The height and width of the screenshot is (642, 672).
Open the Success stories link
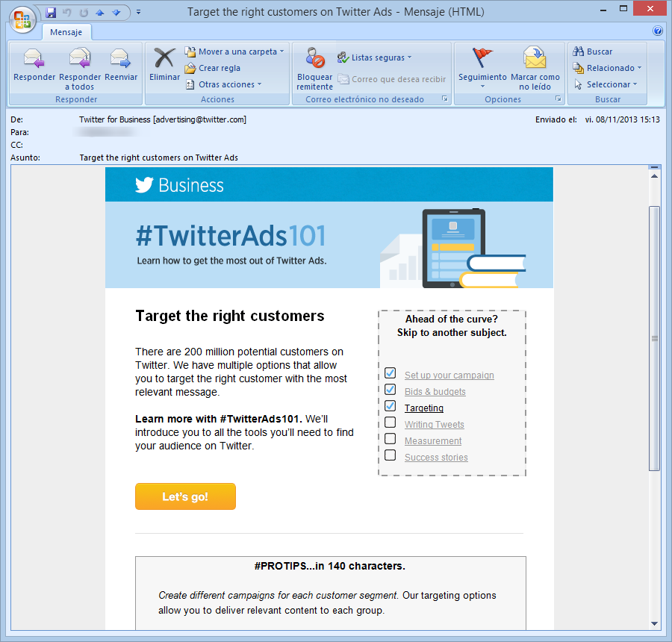pyautogui.click(x=436, y=458)
